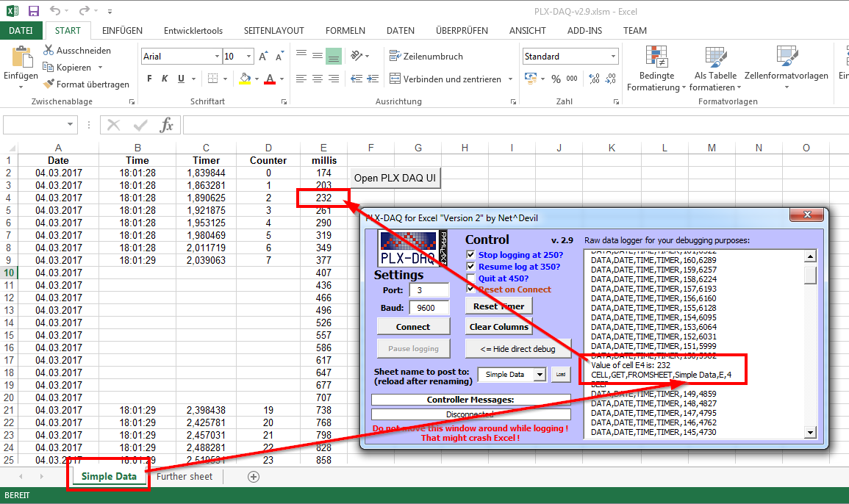Click the small Load button in PLX-DAQ
Screen dimensions: 849x504
561,375
